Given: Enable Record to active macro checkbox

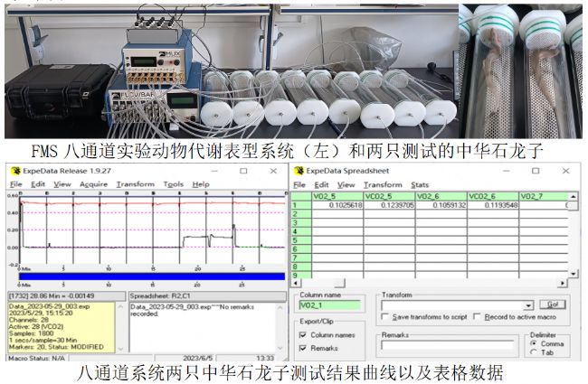Looking at the screenshot, I should (477, 317).
